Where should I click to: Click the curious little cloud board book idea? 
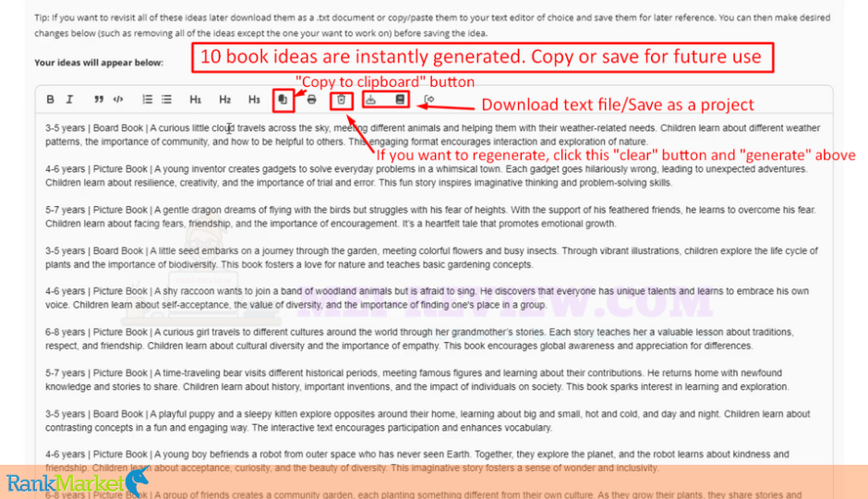pos(433,135)
